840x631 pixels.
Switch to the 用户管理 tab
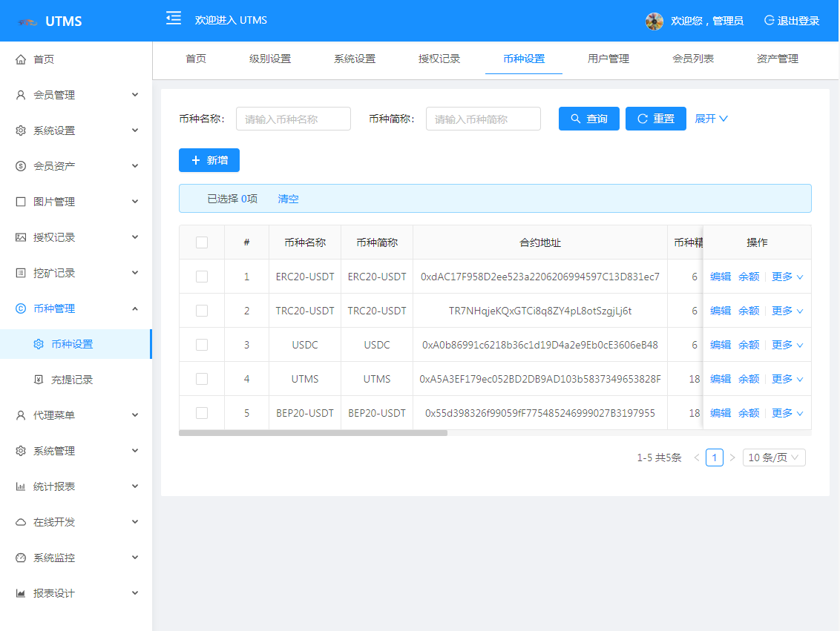(608, 59)
